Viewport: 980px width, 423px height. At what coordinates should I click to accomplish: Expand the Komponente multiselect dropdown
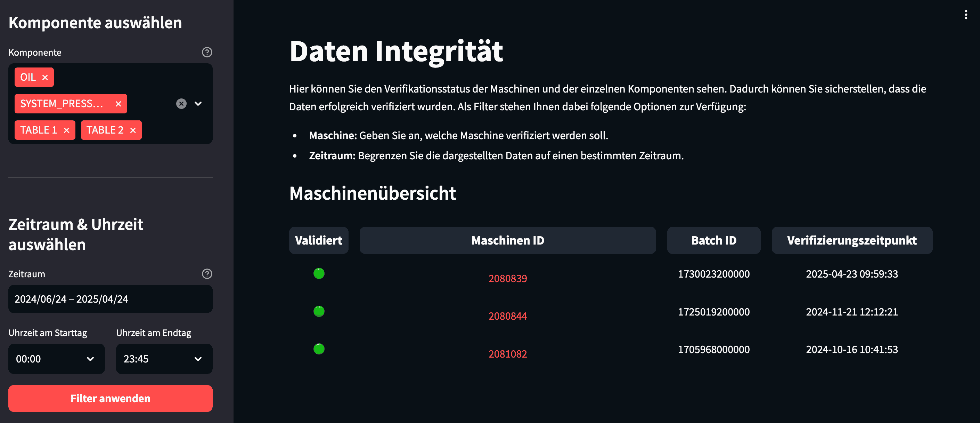198,104
